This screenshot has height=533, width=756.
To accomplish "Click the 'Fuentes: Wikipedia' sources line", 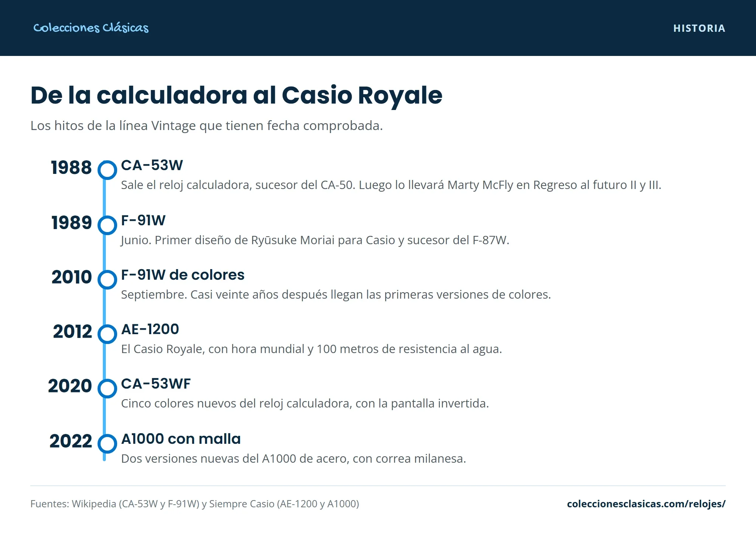I will pos(195,504).
